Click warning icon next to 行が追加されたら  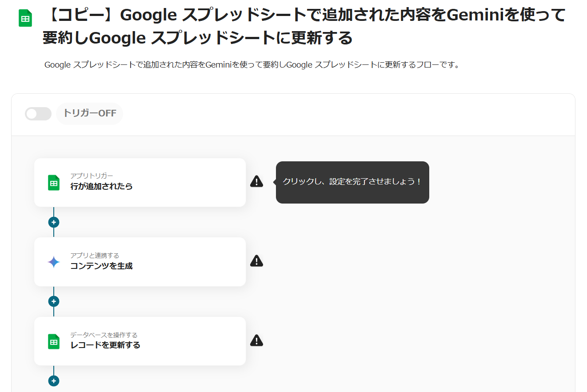click(256, 181)
